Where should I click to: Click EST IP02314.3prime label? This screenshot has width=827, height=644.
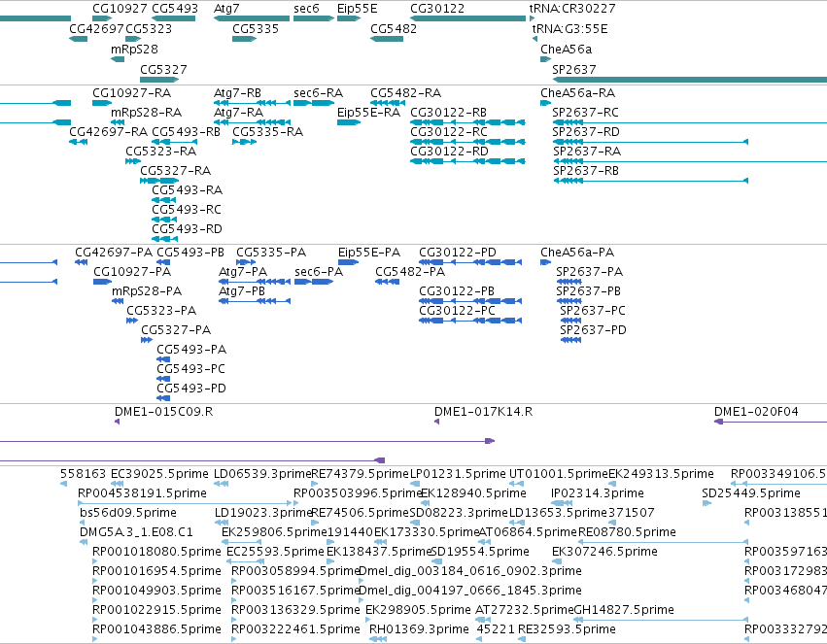tap(597, 493)
